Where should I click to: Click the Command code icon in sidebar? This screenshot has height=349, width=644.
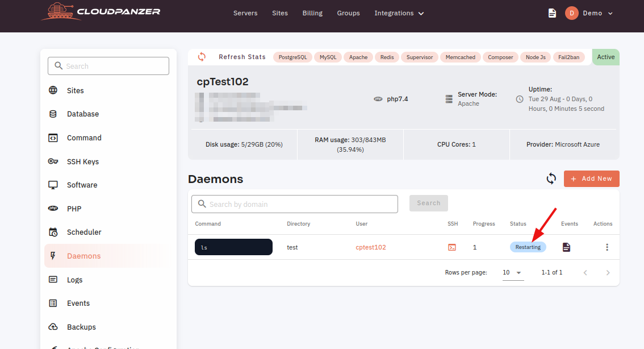53,138
